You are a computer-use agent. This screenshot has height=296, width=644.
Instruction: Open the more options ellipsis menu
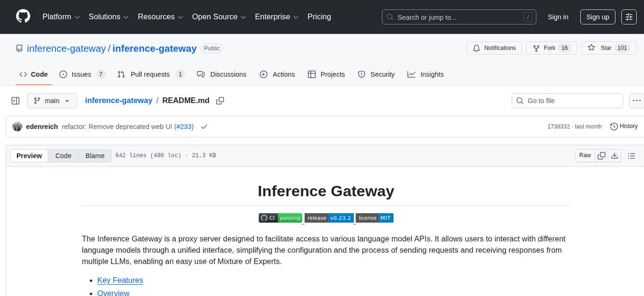point(636,100)
